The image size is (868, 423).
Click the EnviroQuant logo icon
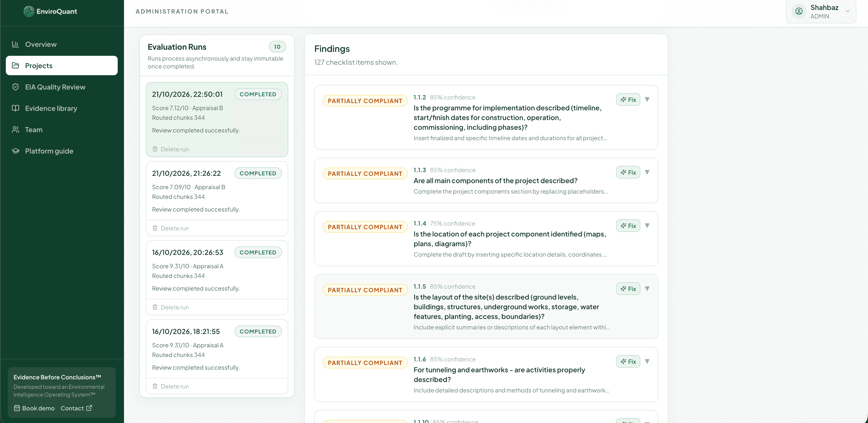[x=29, y=11]
